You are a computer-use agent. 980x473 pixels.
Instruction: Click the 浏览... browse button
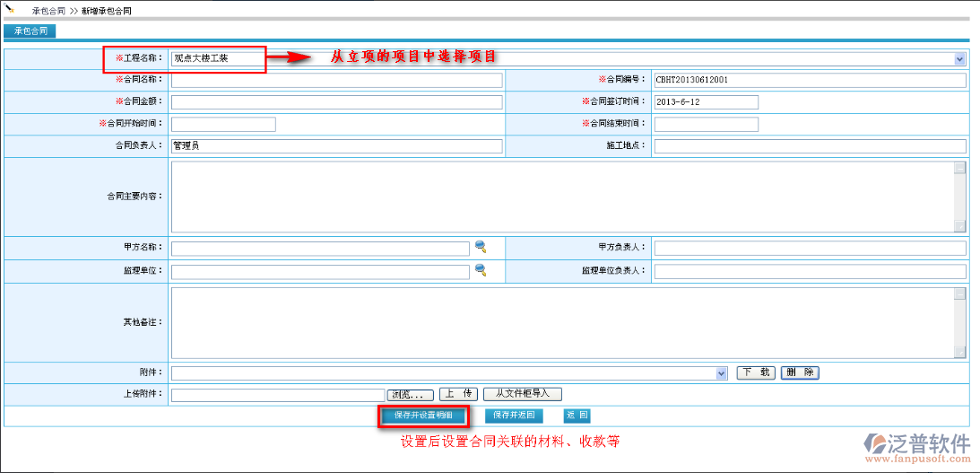[x=412, y=394]
